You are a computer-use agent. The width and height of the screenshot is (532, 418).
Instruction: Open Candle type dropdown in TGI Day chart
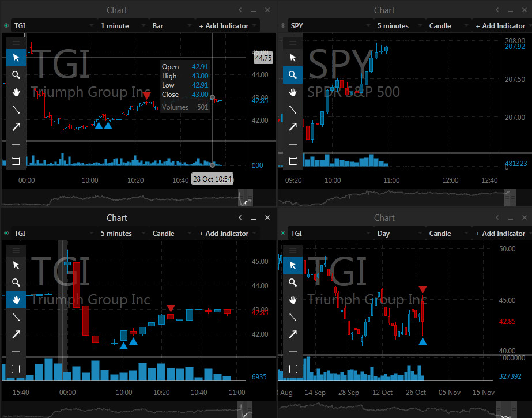tap(449, 234)
